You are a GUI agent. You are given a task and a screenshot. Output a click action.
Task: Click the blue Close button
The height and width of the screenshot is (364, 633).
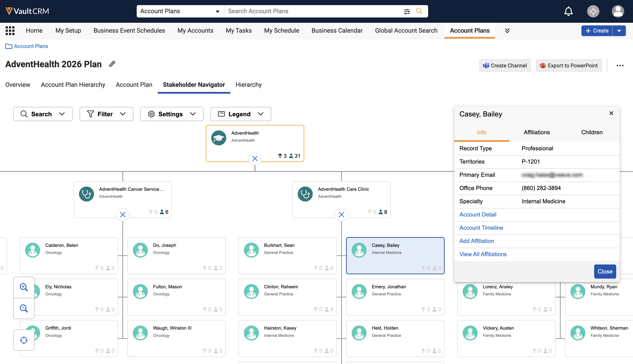click(x=605, y=271)
